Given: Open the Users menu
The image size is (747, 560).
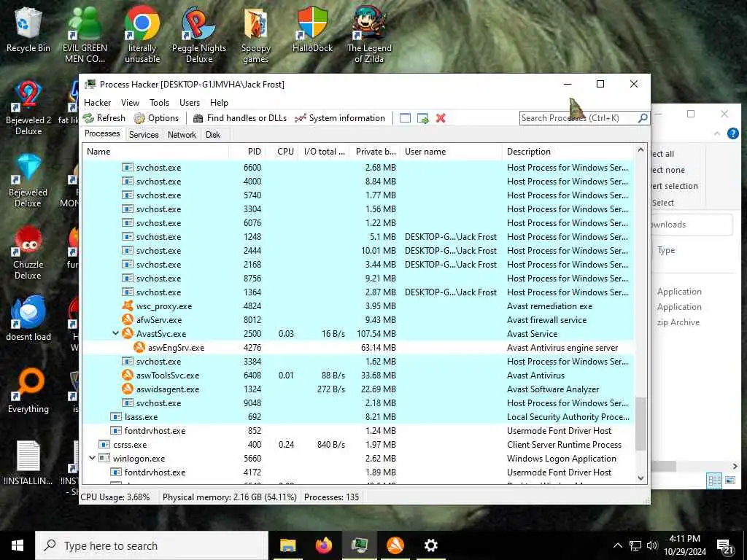Looking at the screenshot, I should (190, 103).
